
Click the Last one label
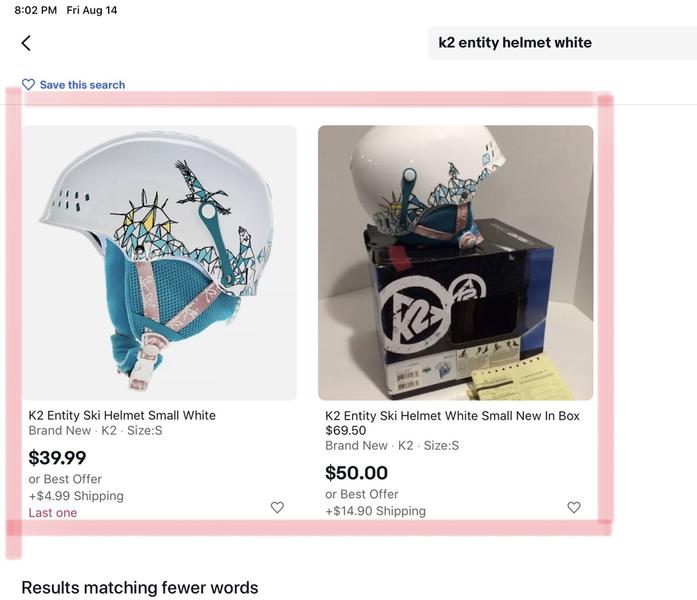click(x=53, y=512)
